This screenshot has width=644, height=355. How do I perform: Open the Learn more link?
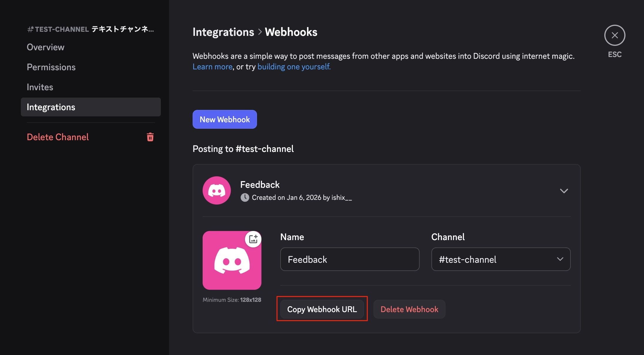click(212, 67)
